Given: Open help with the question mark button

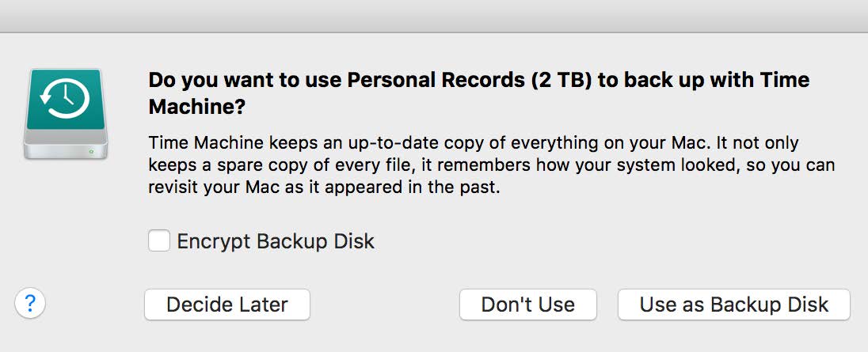Looking at the screenshot, I should 30,303.
